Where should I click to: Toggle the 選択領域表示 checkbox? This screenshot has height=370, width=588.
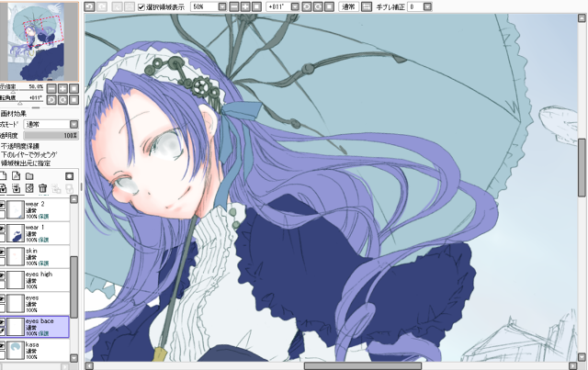coord(141,7)
